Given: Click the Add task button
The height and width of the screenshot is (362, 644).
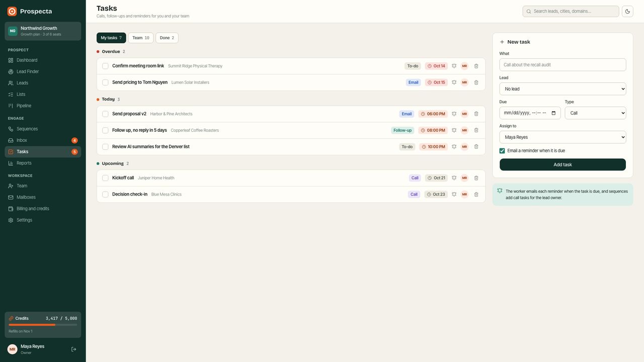Looking at the screenshot, I should pos(562,165).
